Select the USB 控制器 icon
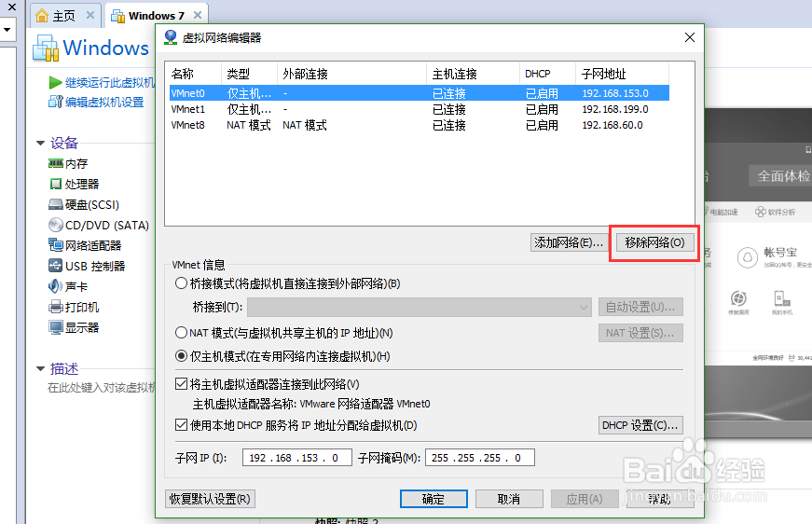812x524 pixels. tap(55, 266)
